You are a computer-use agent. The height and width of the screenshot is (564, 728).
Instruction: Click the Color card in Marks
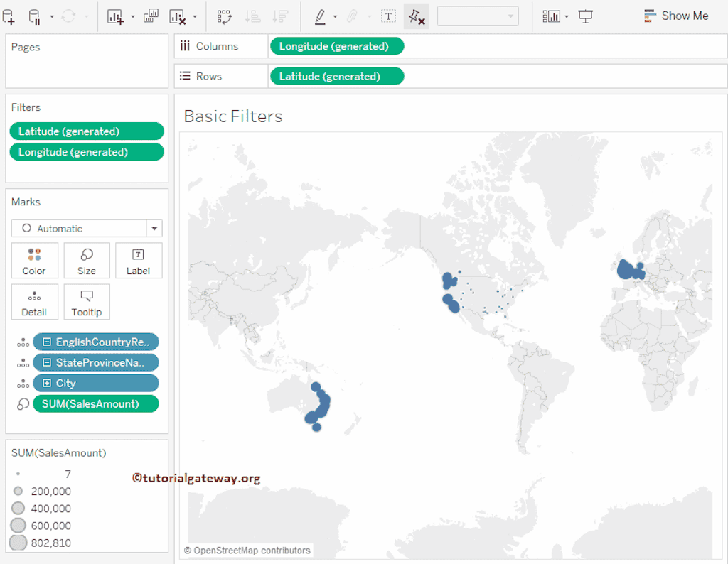click(34, 261)
